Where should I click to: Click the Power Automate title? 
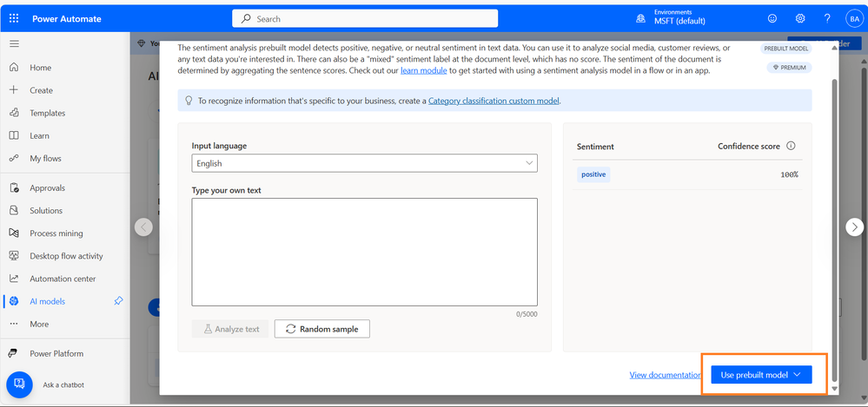tap(67, 19)
